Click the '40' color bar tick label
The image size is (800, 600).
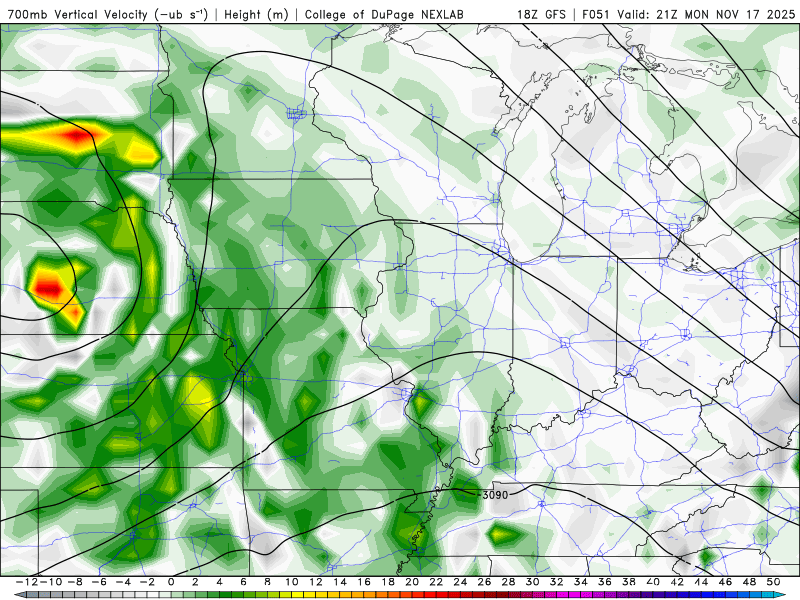(x=653, y=582)
